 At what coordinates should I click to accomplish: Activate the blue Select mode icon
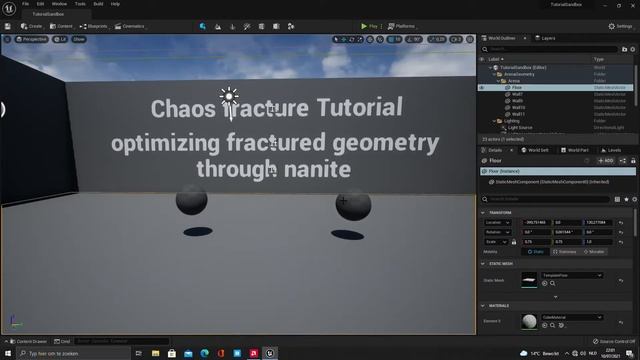click(203, 27)
